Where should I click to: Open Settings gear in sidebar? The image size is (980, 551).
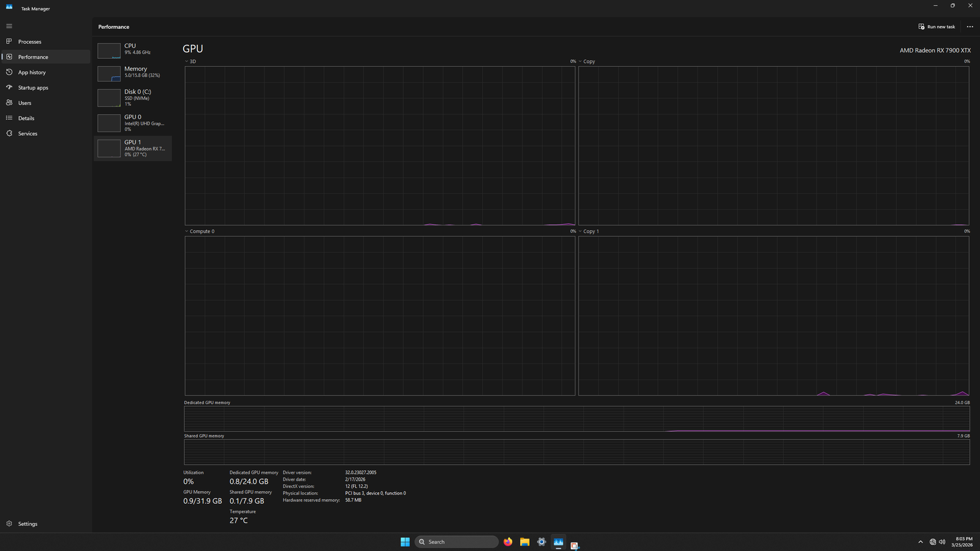(x=9, y=524)
